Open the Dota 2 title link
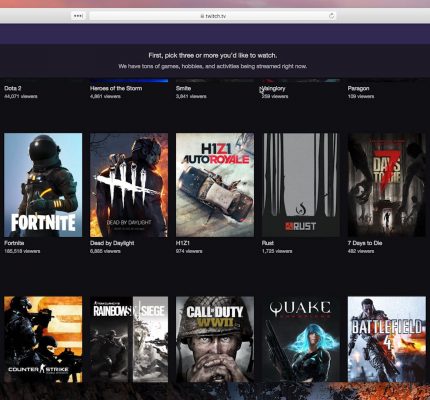The image size is (430, 400). click(x=13, y=88)
